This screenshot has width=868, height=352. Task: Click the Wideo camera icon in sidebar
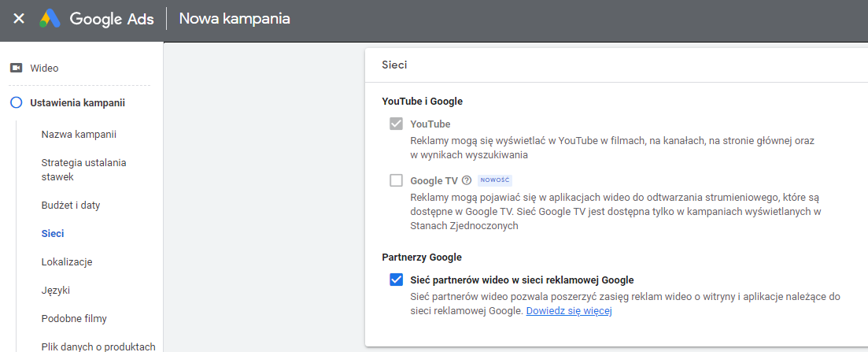click(x=16, y=69)
